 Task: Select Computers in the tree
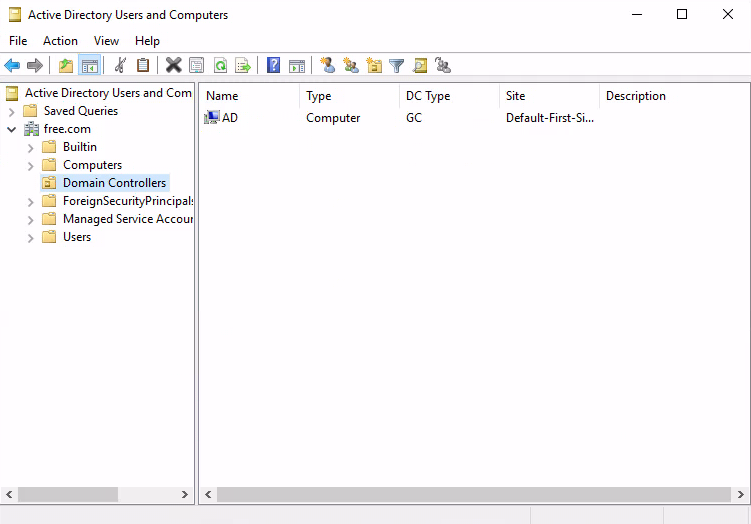click(x=92, y=165)
